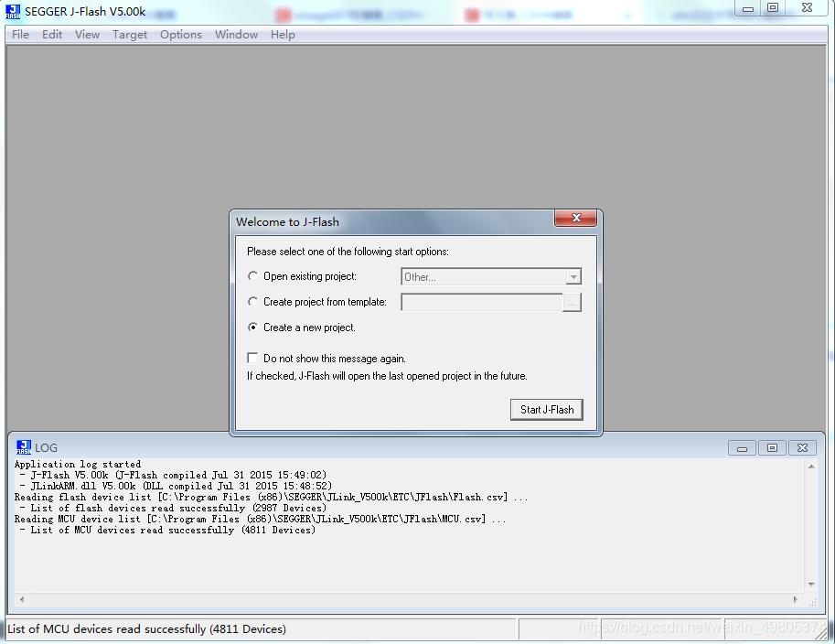835x644 pixels.
Task: Minimize the main J-Flash window
Action: tap(748, 8)
